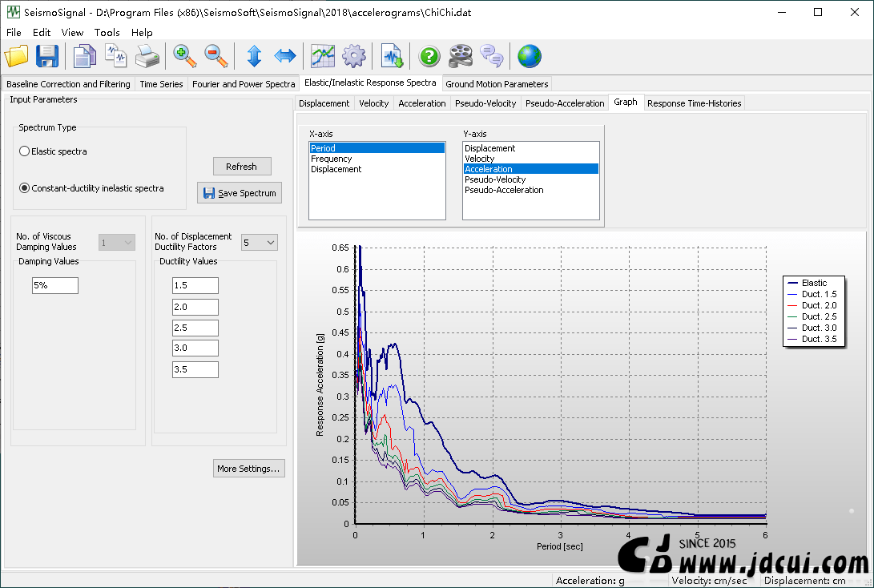Screen dimensions: 874x588
Task: Open file with the yellow folder icon
Action: click(x=16, y=56)
